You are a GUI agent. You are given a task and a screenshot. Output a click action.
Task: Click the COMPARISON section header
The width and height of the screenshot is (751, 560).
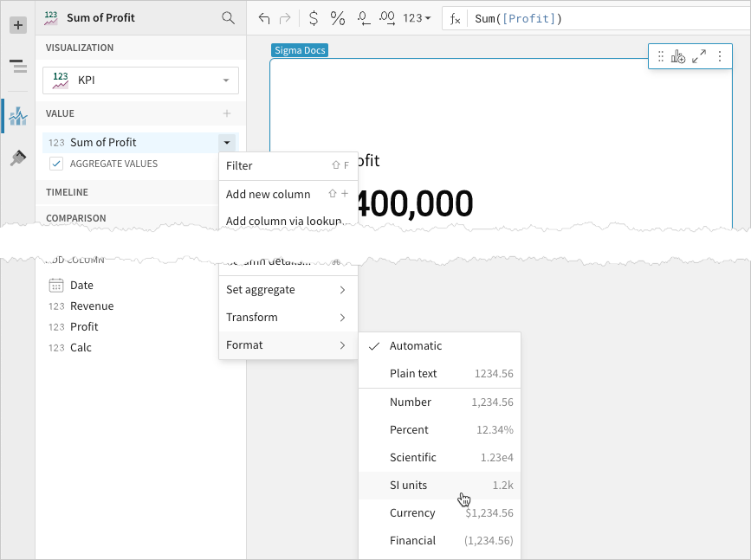point(75,218)
